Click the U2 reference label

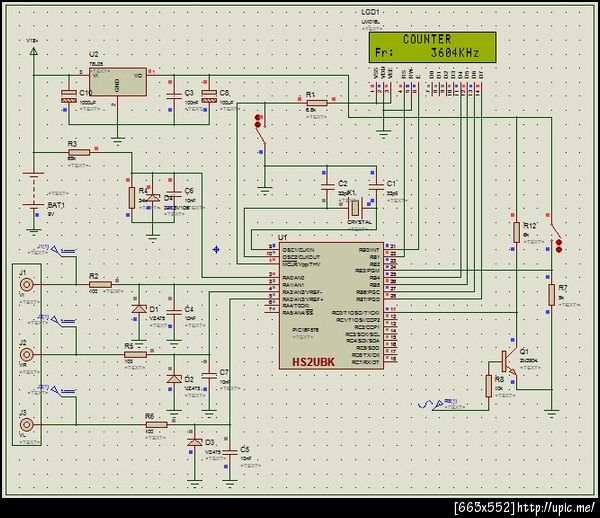[93, 54]
